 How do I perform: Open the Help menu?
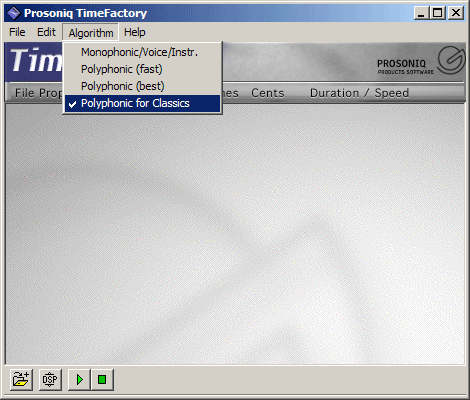pyautogui.click(x=135, y=32)
